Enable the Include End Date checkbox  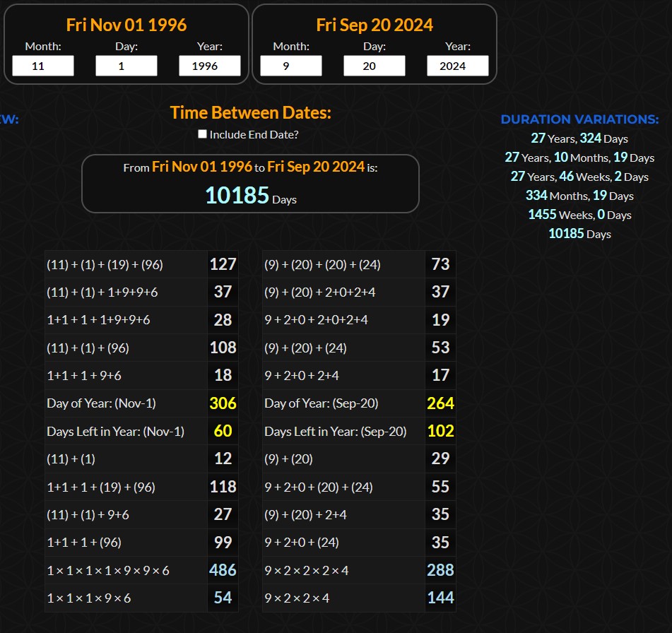click(203, 134)
